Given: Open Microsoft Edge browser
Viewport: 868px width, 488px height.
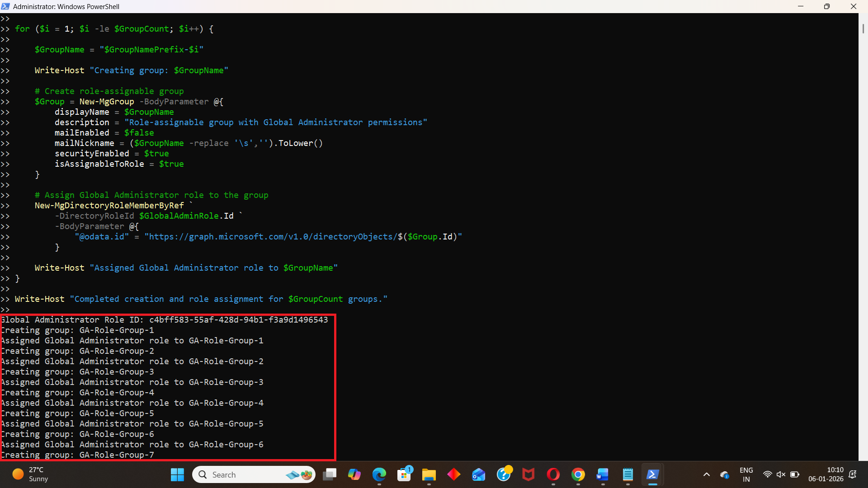Looking at the screenshot, I should [379, 474].
